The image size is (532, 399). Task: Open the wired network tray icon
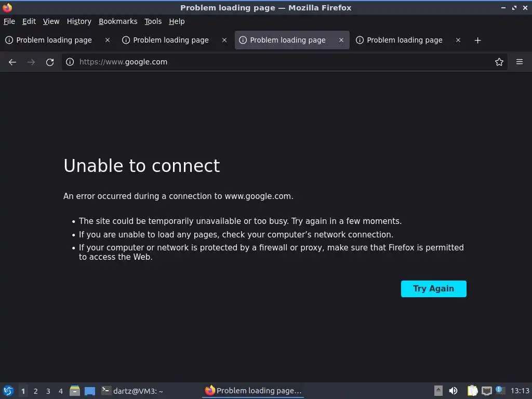pyautogui.click(x=486, y=391)
